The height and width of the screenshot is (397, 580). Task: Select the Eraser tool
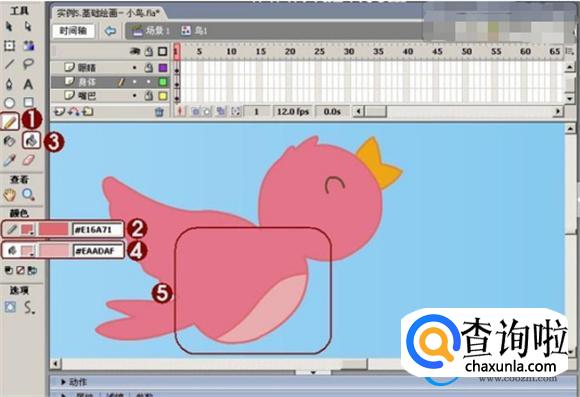[28, 160]
